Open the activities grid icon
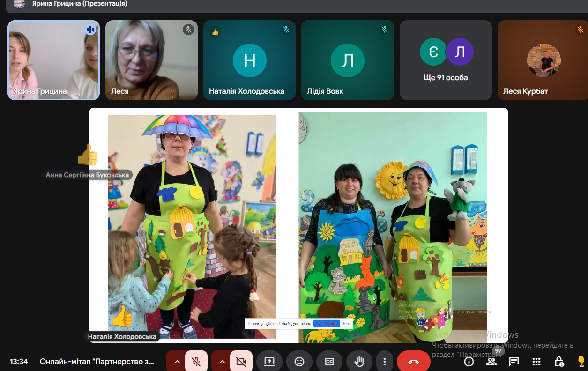The width and height of the screenshot is (588, 371). click(536, 361)
